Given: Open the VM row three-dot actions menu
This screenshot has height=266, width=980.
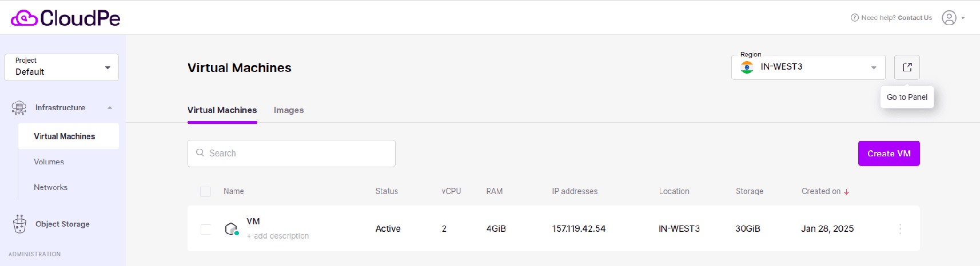Looking at the screenshot, I should (x=900, y=229).
